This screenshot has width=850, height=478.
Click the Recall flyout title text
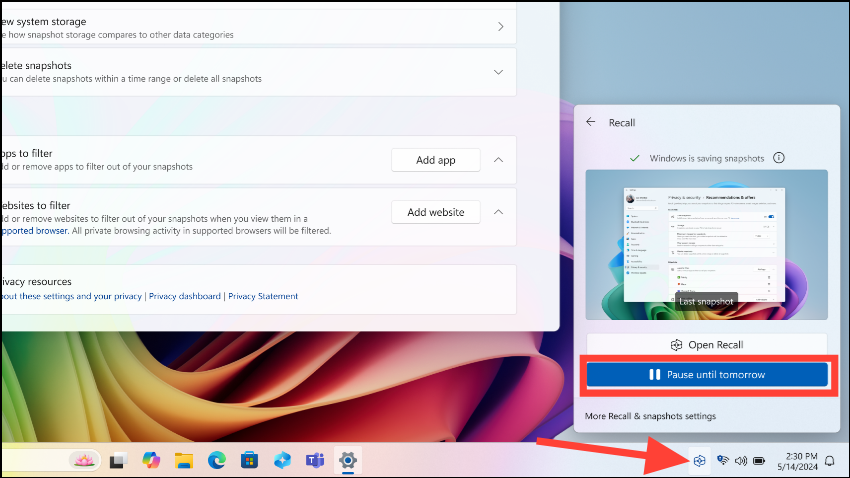(x=622, y=122)
